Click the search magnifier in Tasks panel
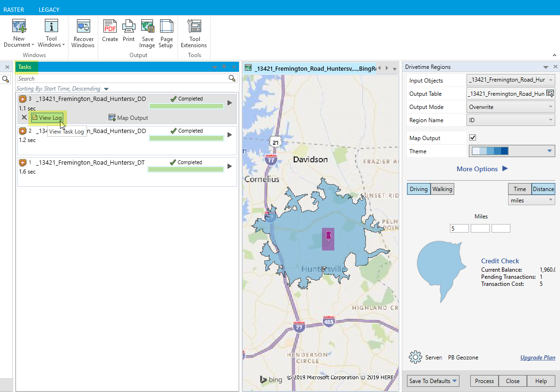 [x=232, y=78]
